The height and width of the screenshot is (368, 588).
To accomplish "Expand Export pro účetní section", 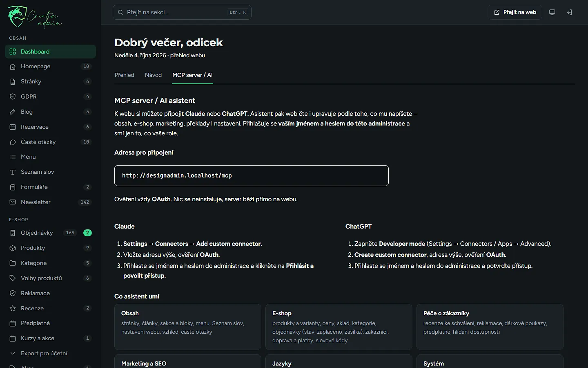I will 50,353.
